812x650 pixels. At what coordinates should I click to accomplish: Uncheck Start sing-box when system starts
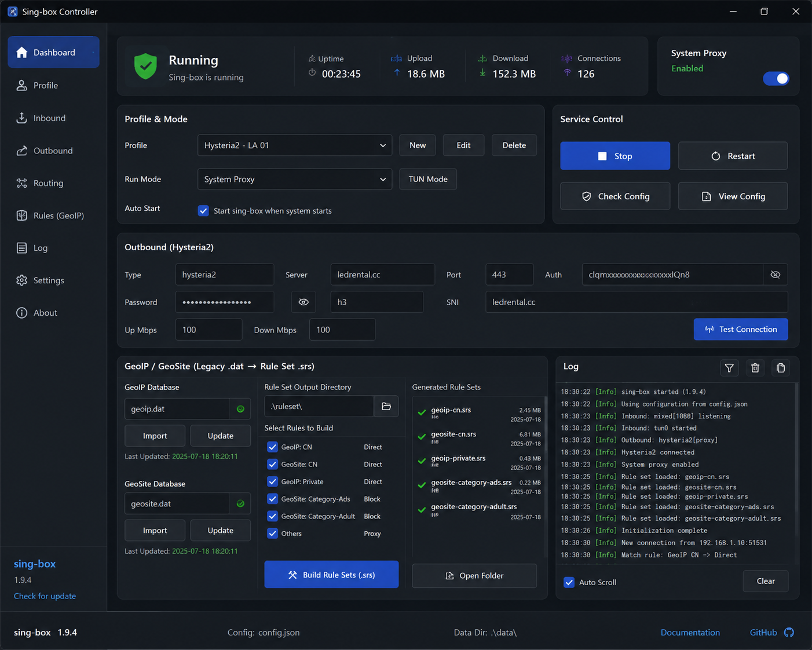click(x=203, y=211)
